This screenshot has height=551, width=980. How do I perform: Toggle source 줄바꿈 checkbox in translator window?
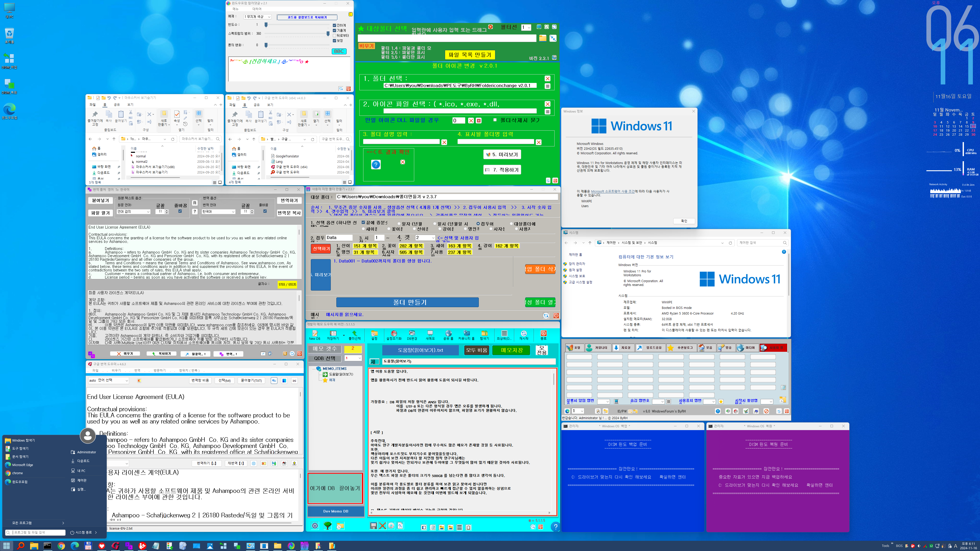(x=180, y=211)
